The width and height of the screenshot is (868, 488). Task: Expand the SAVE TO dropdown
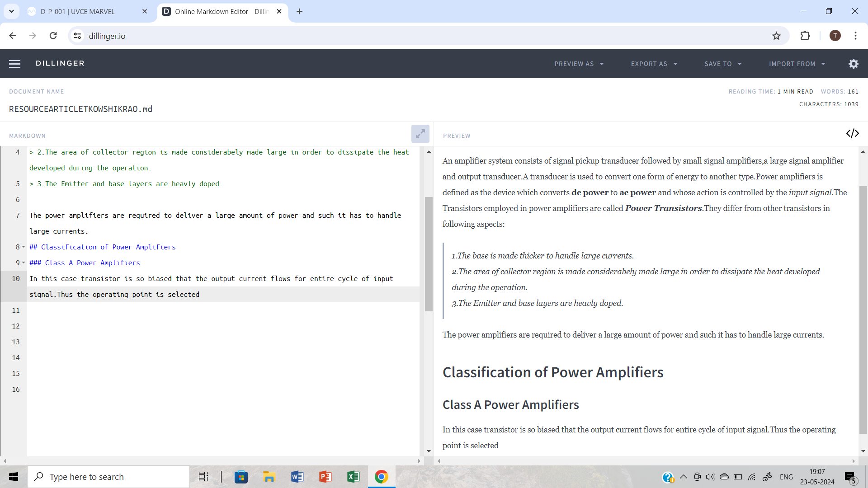click(723, 64)
